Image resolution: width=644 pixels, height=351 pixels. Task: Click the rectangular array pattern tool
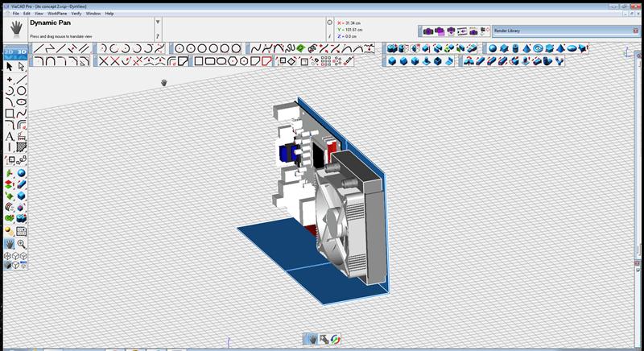(326, 61)
